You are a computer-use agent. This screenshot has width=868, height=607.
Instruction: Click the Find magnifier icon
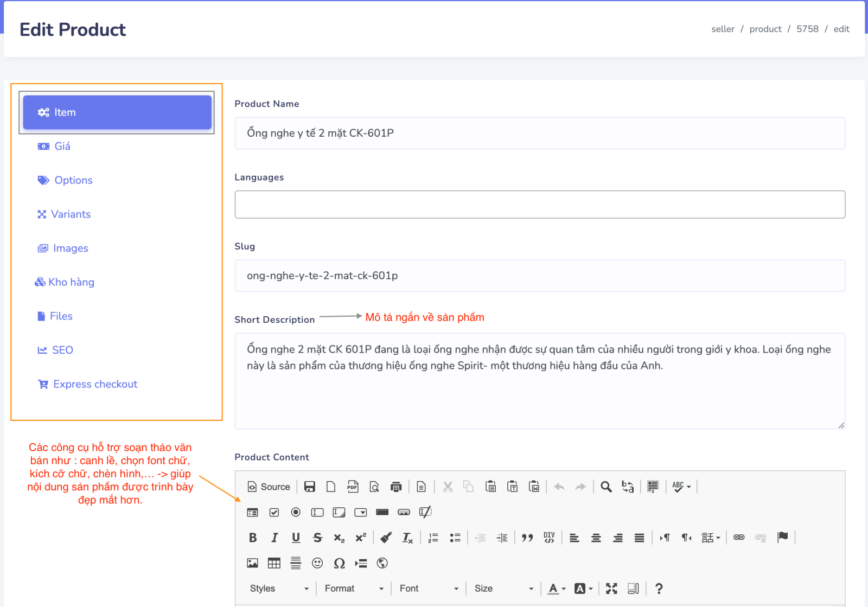606,487
